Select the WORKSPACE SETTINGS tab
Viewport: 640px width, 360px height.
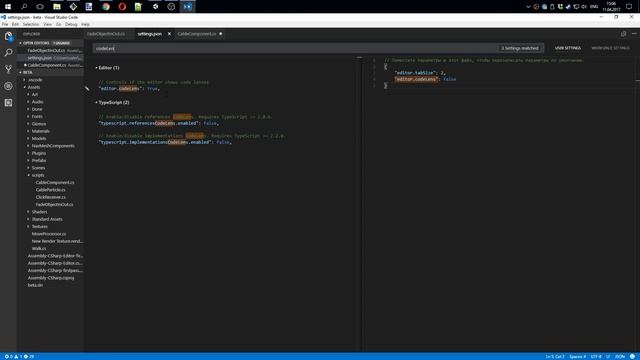[x=610, y=48]
